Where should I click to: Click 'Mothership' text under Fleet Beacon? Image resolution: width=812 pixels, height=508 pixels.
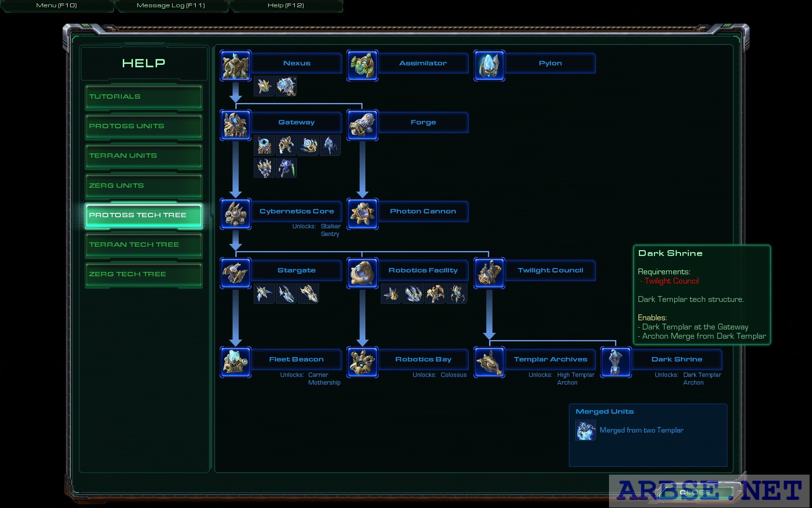324,383
